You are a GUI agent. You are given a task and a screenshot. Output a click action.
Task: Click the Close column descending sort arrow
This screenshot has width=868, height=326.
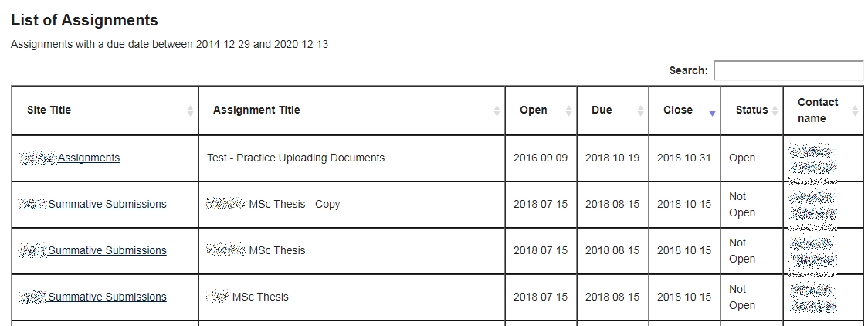click(712, 113)
